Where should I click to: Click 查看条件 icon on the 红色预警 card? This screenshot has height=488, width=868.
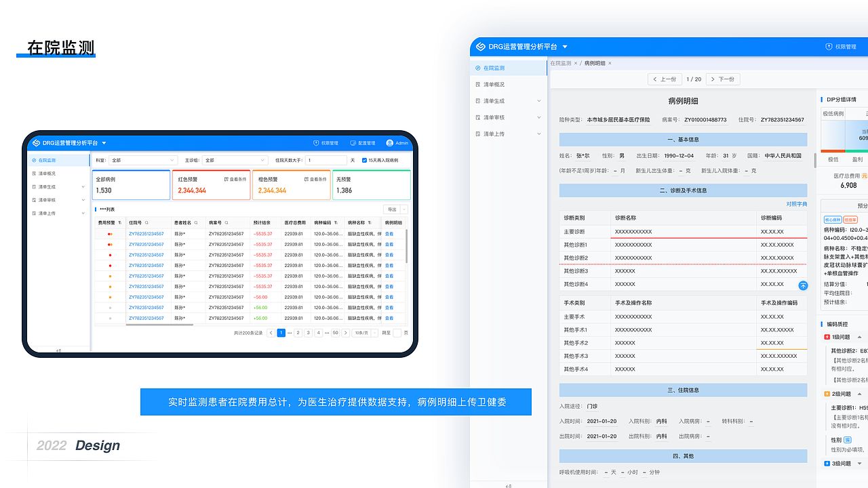click(225, 179)
